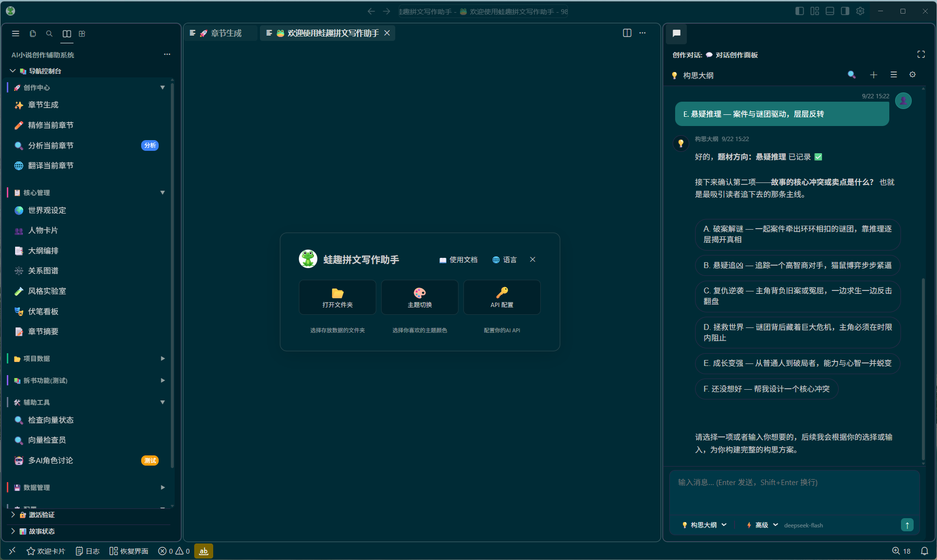Open the 高级 model level dropdown
Image resolution: width=937 pixels, height=560 pixels.
[763, 525]
